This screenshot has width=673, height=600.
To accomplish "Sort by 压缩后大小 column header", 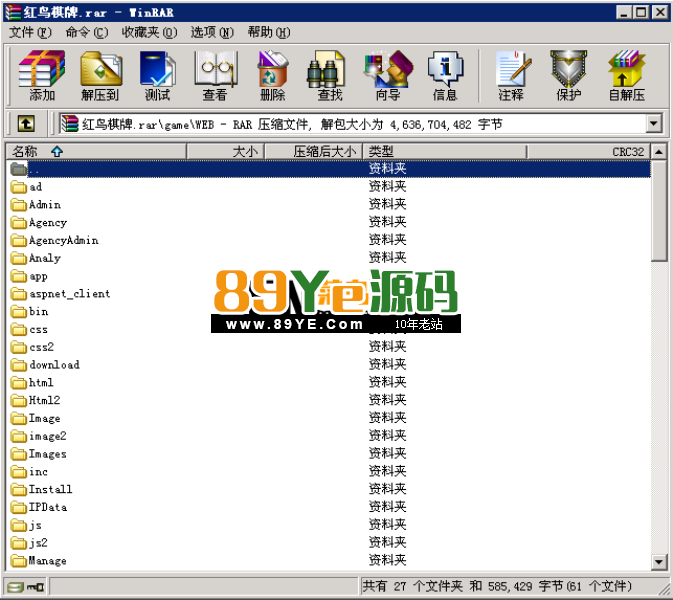I will 314,152.
